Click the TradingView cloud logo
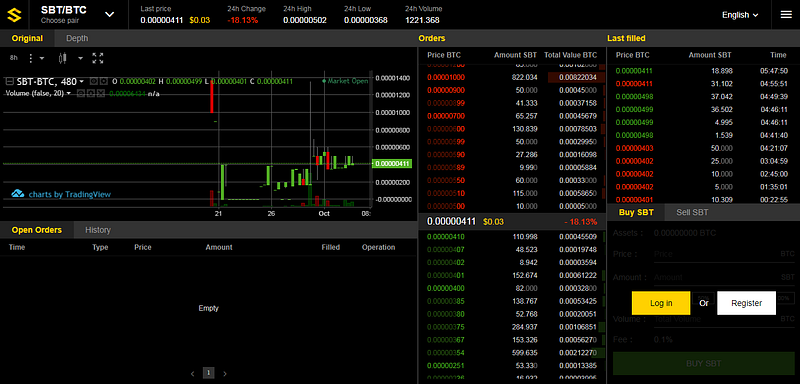Image resolution: width=800 pixels, height=384 pixels. click(x=18, y=194)
